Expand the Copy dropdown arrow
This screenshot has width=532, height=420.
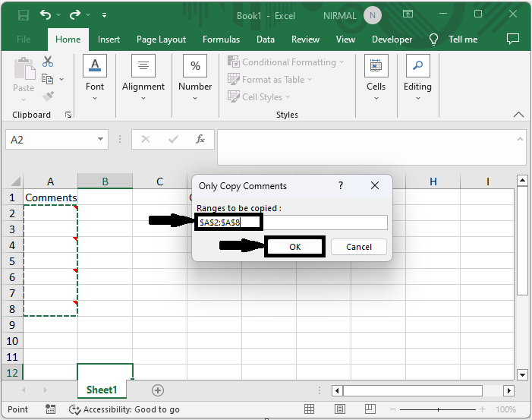(x=61, y=79)
